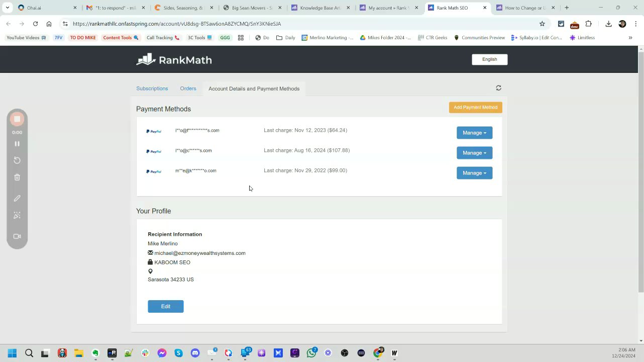Open the browser extensions puzzle icon
Image resolution: width=644 pixels, height=362 pixels.
point(588,24)
